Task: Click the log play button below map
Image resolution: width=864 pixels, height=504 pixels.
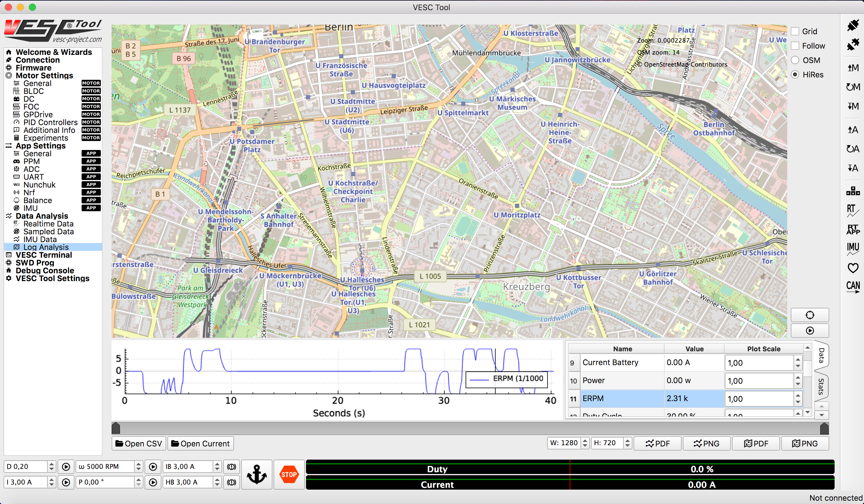Action: pyautogui.click(x=809, y=331)
